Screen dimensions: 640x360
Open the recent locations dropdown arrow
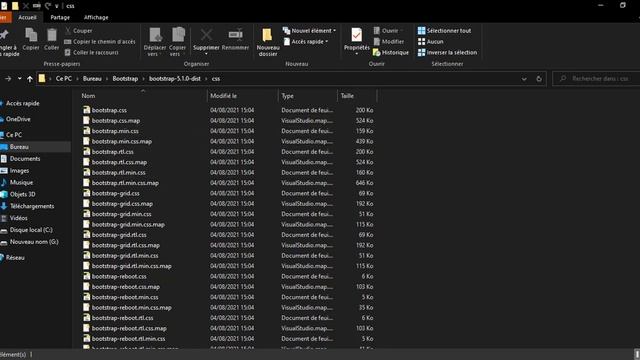[20, 79]
